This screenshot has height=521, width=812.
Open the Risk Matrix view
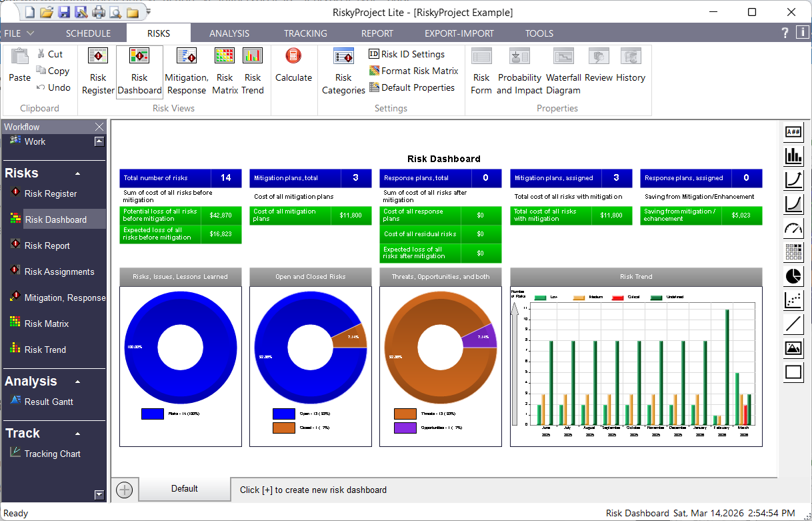pyautogui.click(x=225, y=71)
